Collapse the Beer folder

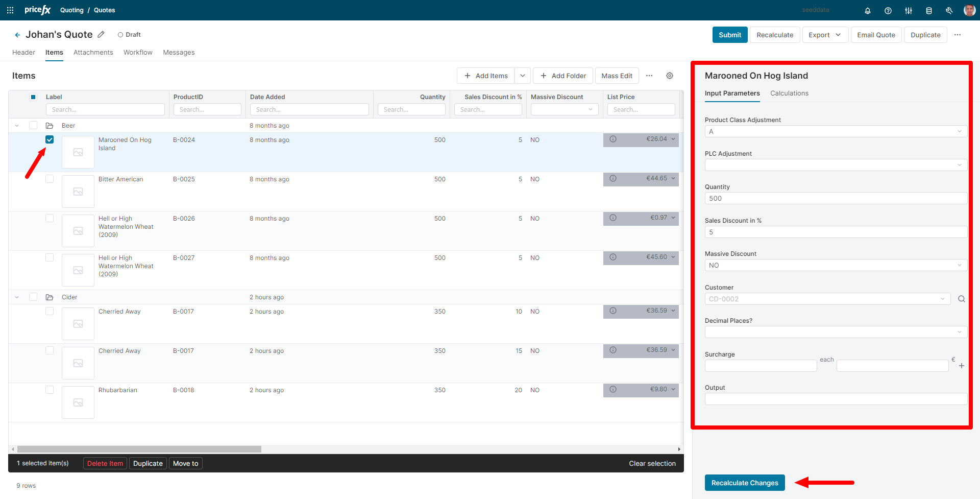click(x=17, y=126)
